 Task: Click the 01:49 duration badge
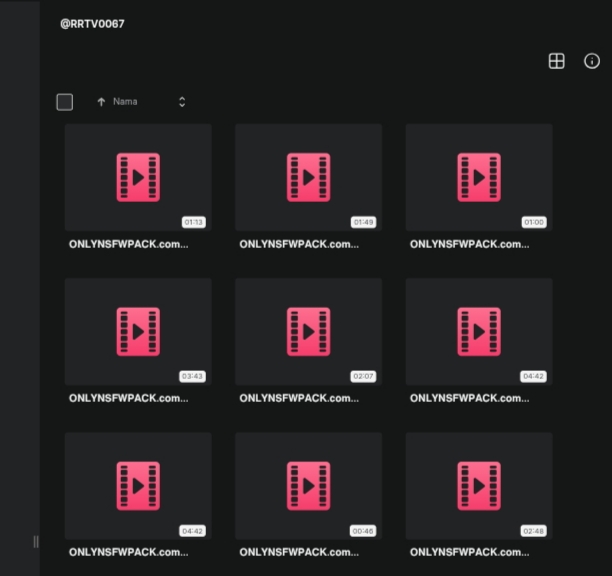click(363, 222)
